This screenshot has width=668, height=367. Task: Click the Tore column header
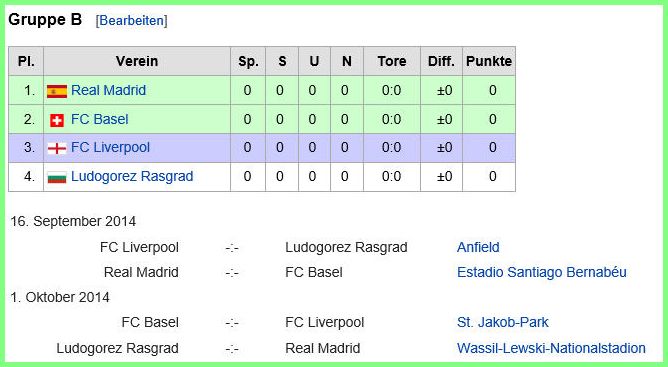392,61
